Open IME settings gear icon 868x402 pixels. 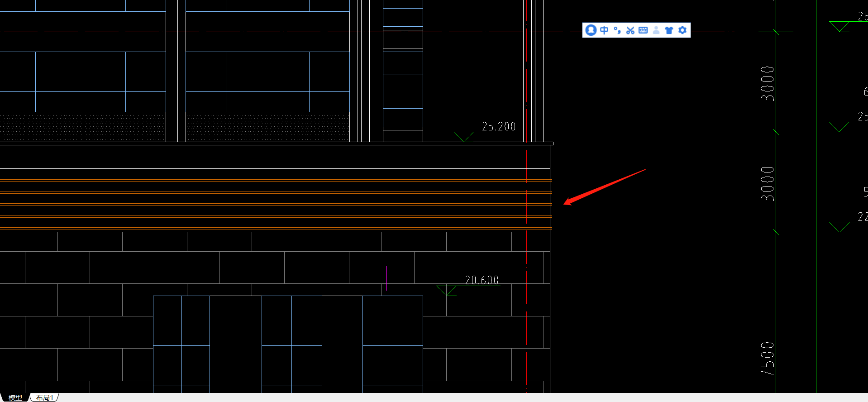(x=682, y=30)
